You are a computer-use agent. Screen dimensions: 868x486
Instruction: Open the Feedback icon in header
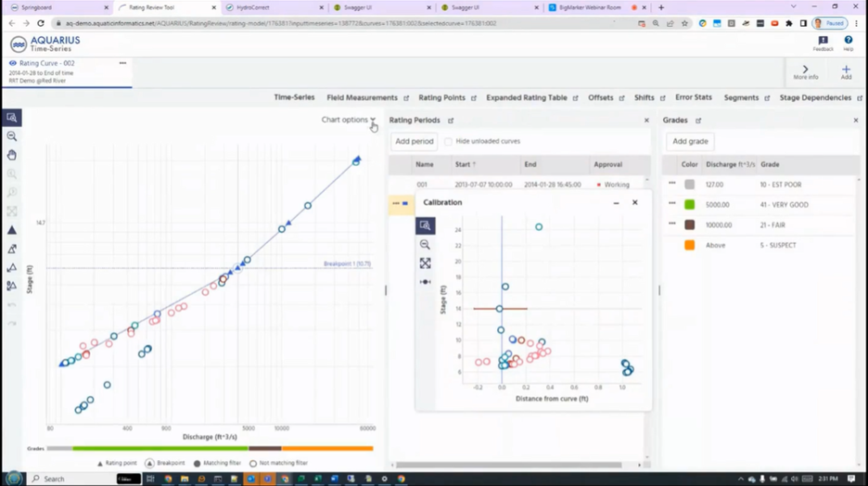click(x=823, y=41)
